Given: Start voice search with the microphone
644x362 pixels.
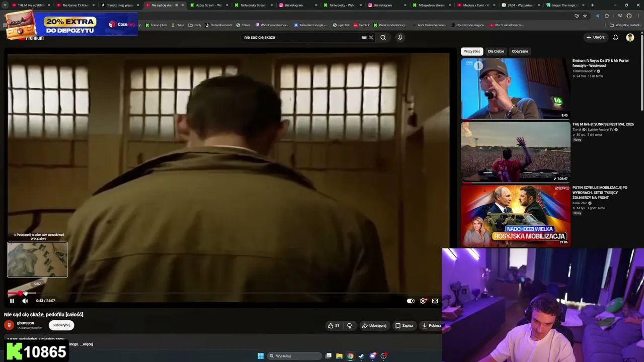Looking at the screenshot, I should pos(400,37).
